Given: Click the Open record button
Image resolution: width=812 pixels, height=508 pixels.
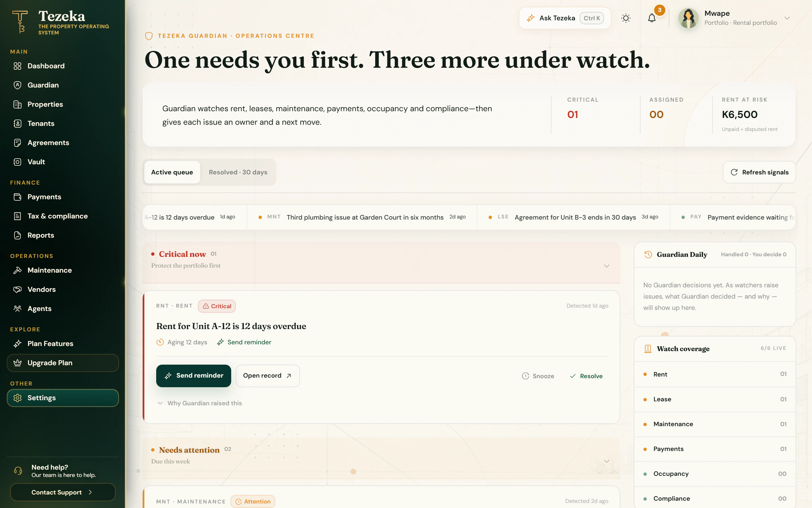Looking at the screenshot, I should pyautogui.click(x=267, y=376).
